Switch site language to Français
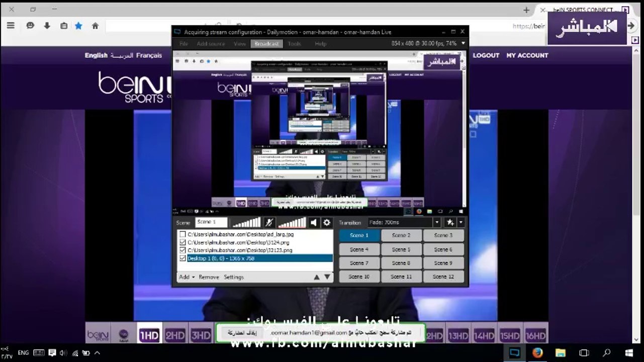Viewport: 644px width, 362px height. click(x=149, y=55)
